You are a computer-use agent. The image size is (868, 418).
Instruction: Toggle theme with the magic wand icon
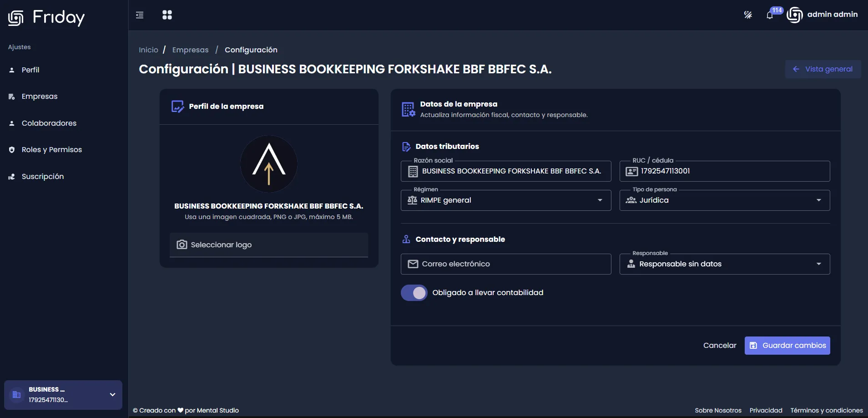click(748, 15)
